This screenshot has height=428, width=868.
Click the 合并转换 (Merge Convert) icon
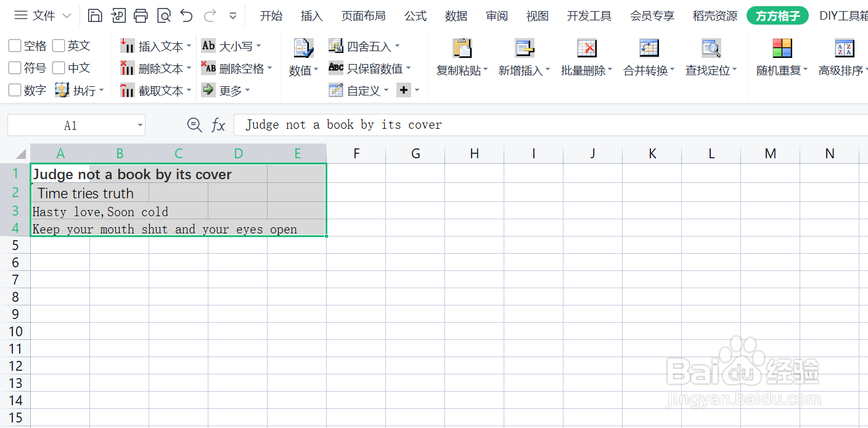point(649,48)
